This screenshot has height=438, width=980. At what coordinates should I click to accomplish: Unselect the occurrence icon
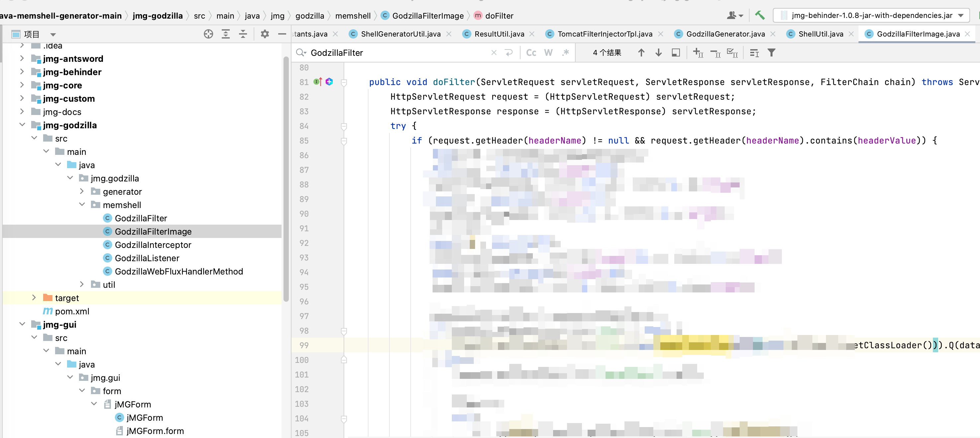[715, 53]
